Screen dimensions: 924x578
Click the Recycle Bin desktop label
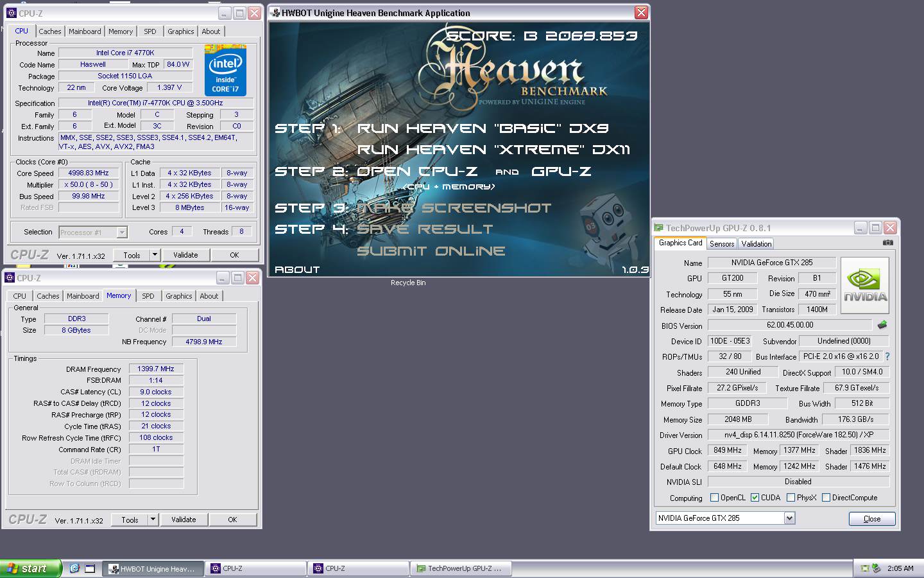[408, 283]
